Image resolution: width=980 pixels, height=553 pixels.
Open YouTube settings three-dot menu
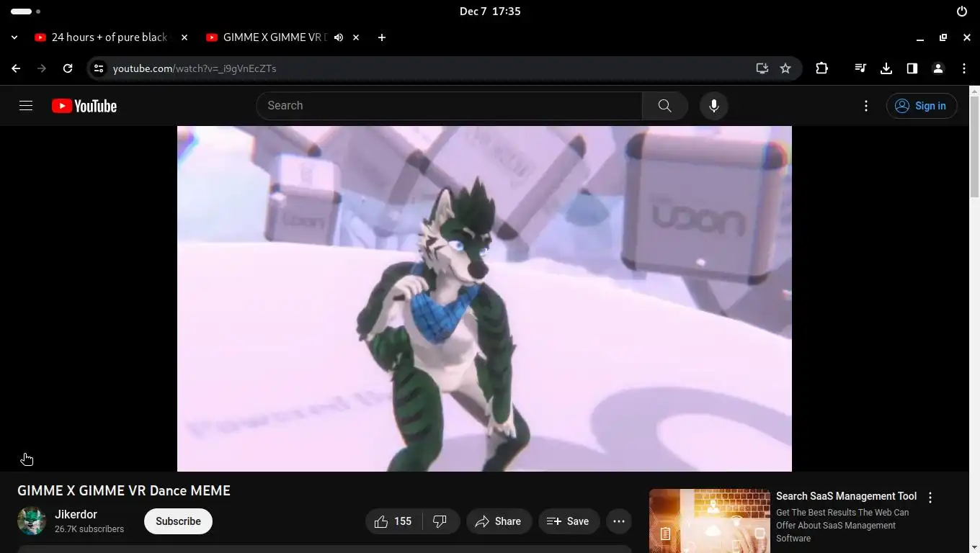pos(866,106)
